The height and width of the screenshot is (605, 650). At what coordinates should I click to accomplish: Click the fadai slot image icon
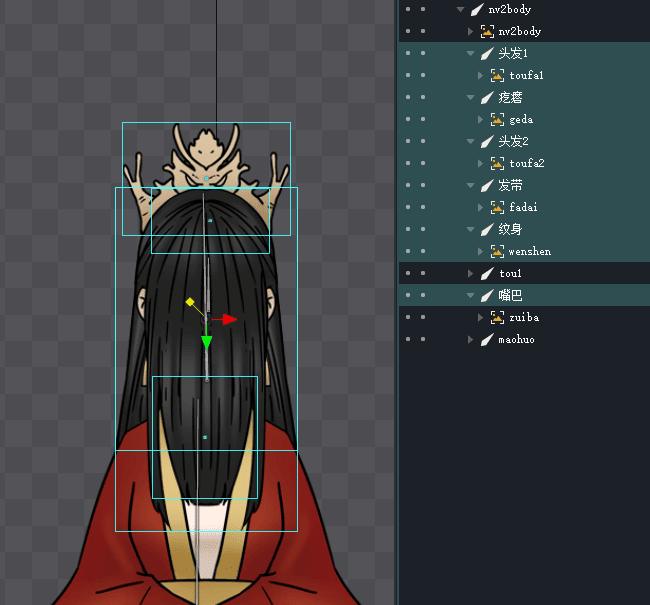(497, 208)
